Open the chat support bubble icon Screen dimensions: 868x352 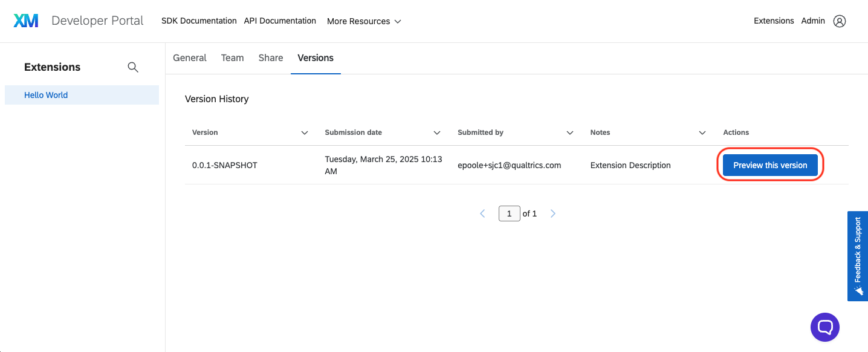pyautogui.click(x=825, y=327)
